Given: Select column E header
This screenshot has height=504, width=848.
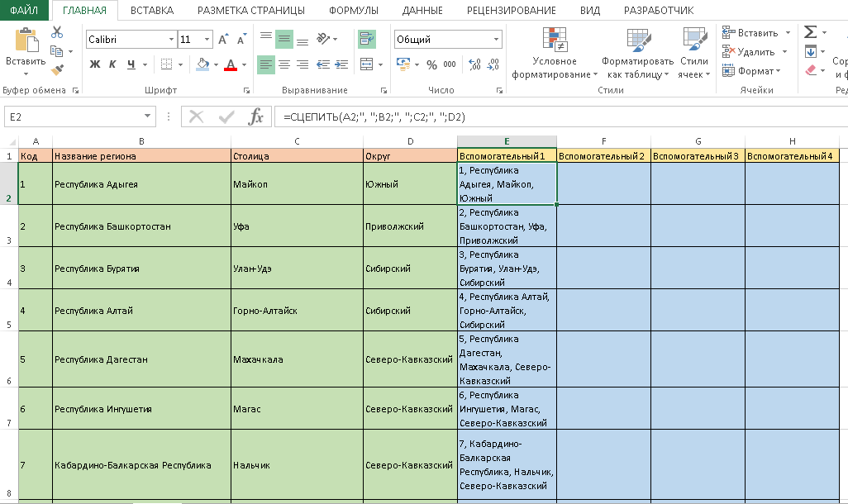Looking at the screenshot, I should (507, 141).
